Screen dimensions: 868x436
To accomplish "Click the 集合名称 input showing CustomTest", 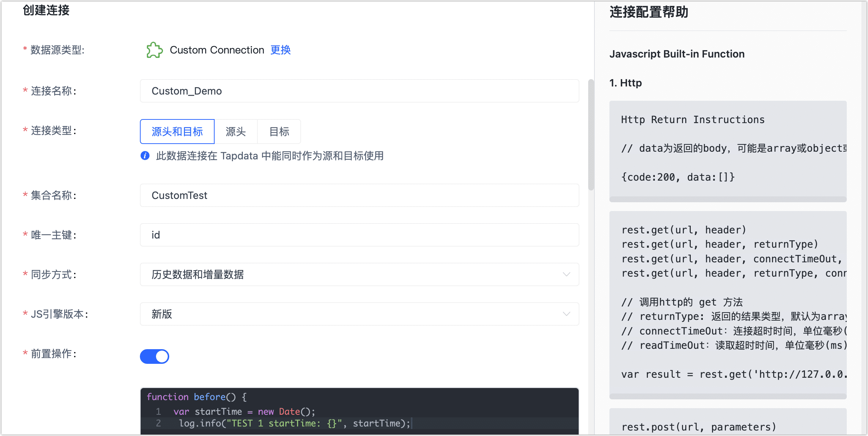I will click(359, 195).
